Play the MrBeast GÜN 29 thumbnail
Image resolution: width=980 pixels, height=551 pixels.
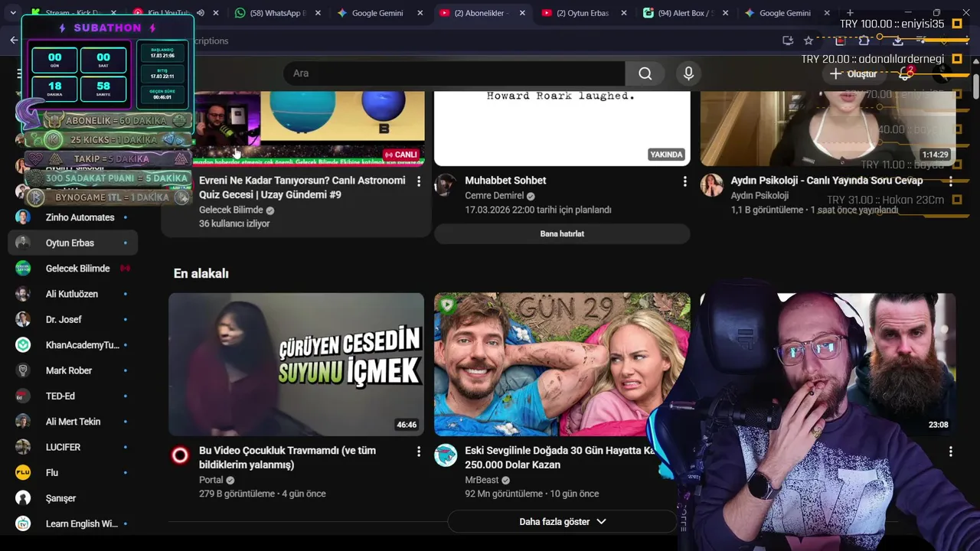pos(562,364)
